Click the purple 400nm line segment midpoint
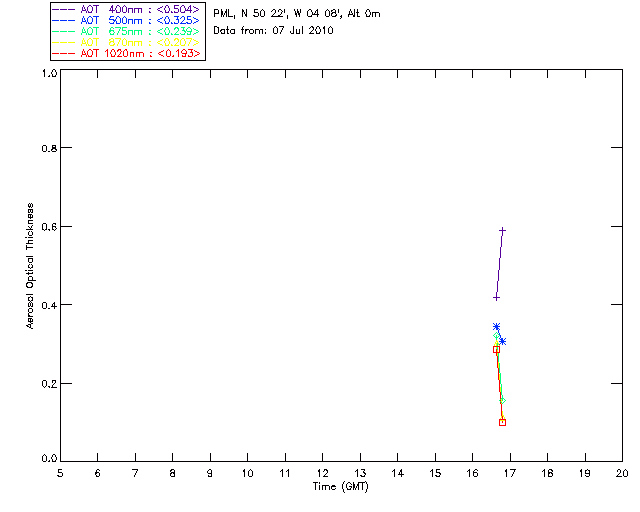640x512 pixels. 499,264
